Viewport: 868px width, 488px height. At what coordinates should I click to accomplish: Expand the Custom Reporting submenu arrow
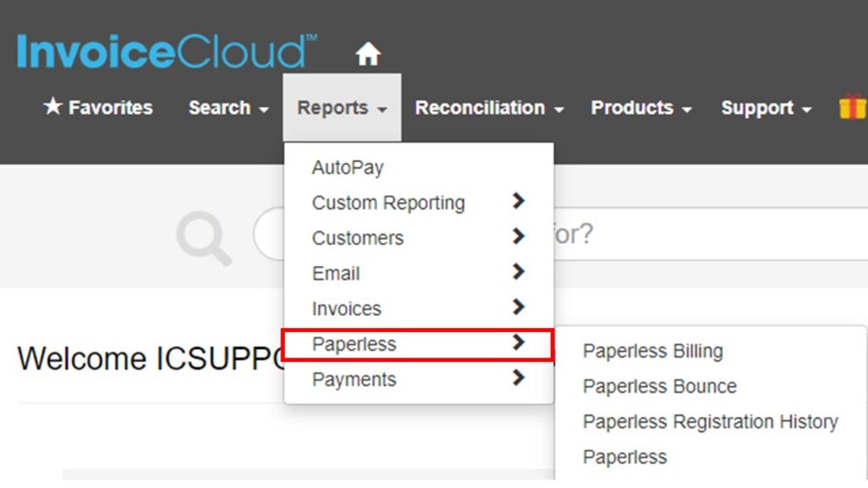click(x=518, y=201)
